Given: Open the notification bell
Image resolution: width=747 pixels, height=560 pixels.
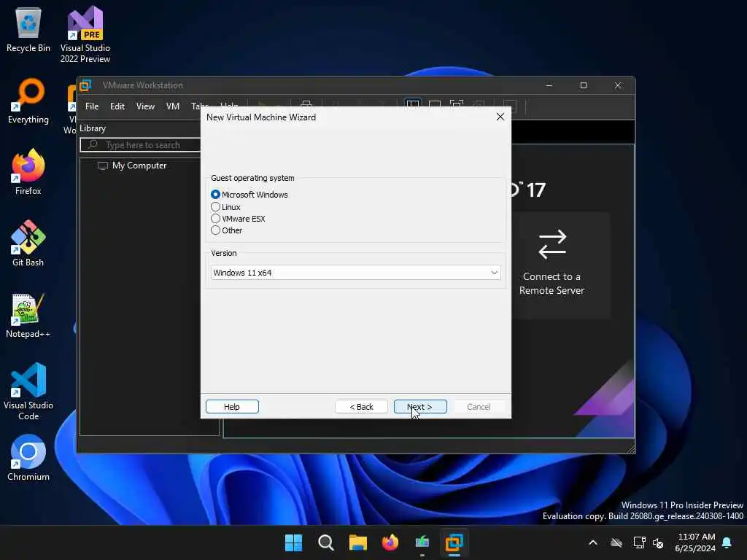Looking at the screenshot, I should point(727,542).
